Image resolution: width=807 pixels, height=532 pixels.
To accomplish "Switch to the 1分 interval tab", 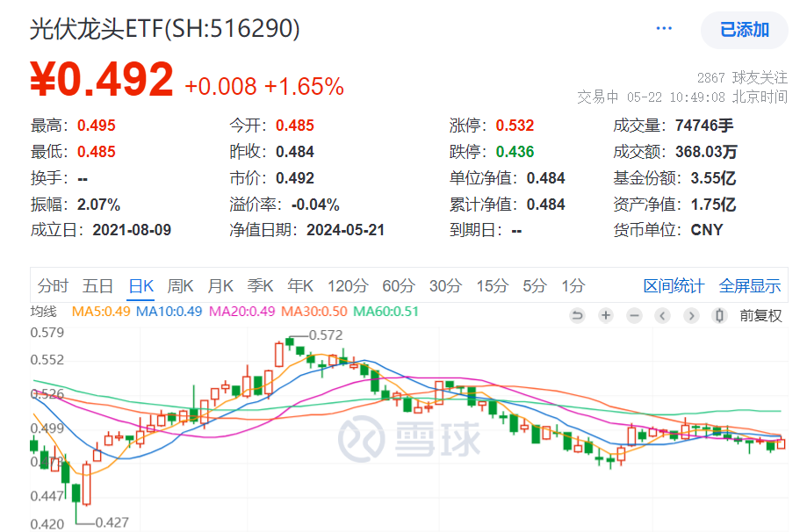I will 573,285.
